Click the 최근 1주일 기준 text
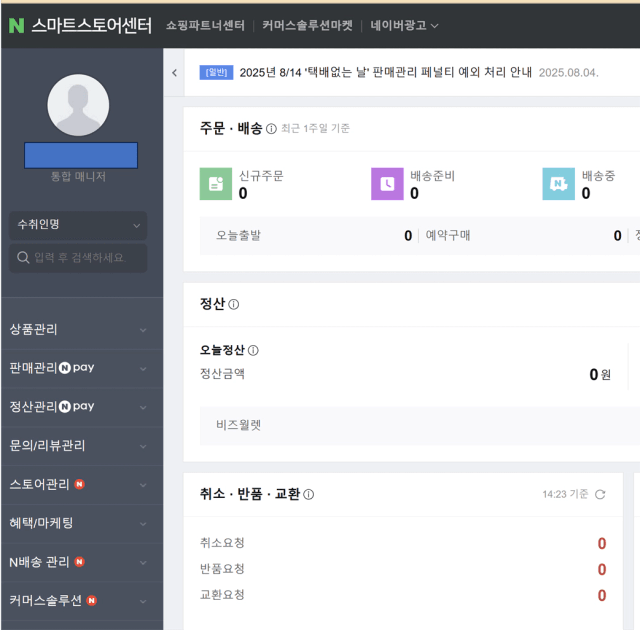 tap(315, 129)
